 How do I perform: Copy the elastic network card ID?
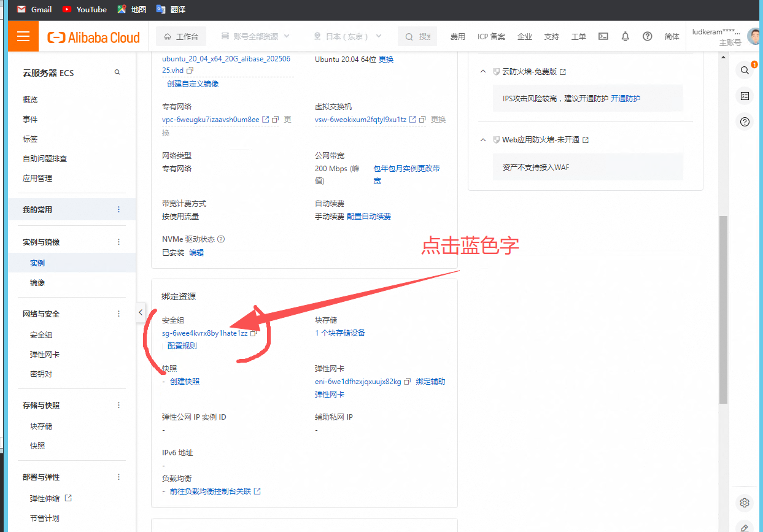[x=408, y=382]
